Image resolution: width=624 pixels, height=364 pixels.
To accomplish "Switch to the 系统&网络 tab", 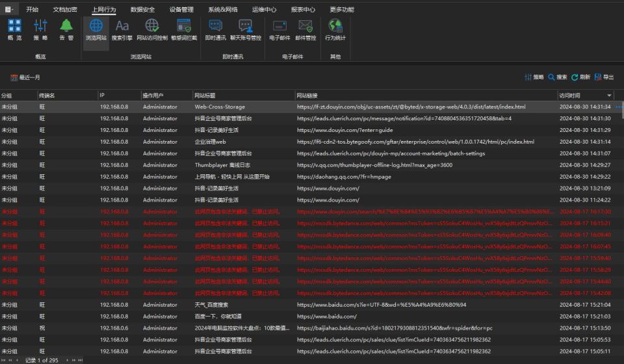I will point(223,9).
